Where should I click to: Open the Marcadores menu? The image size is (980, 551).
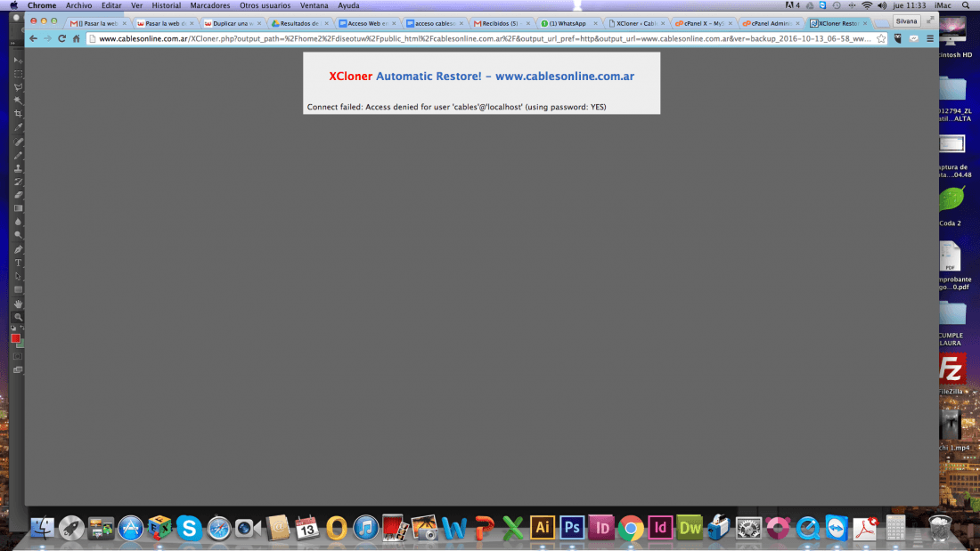click(210, 5)
